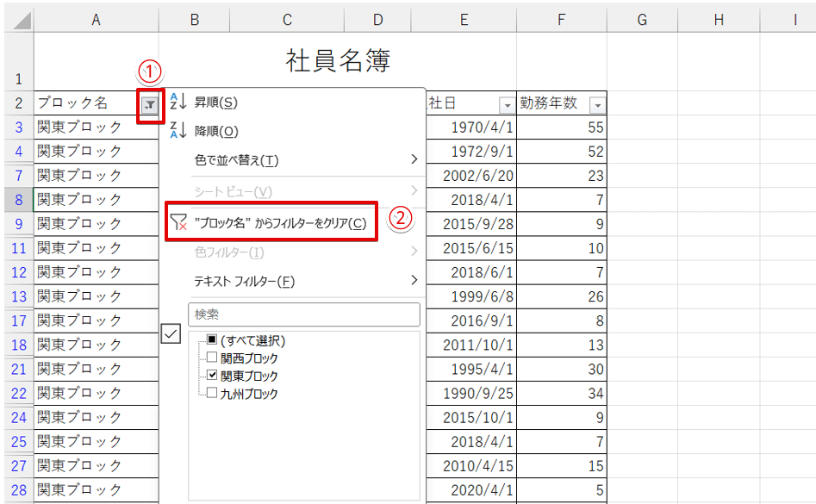Click the descending sort Z-A icon
Image resolution: width=816 pixels, height=504 pixels.
pyautogui.click(x=177, y=131)
